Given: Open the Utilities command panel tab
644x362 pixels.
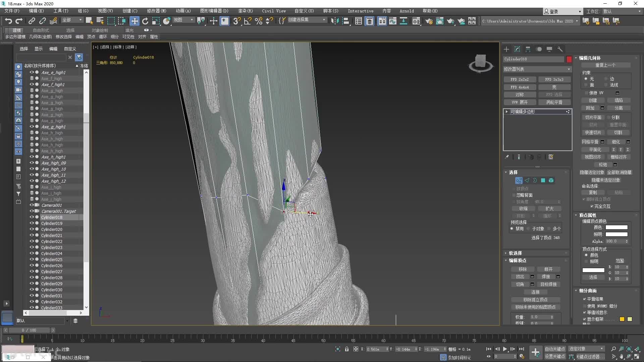Looking at the screenshot, I should pyautogui.click(x=560, y=49).
